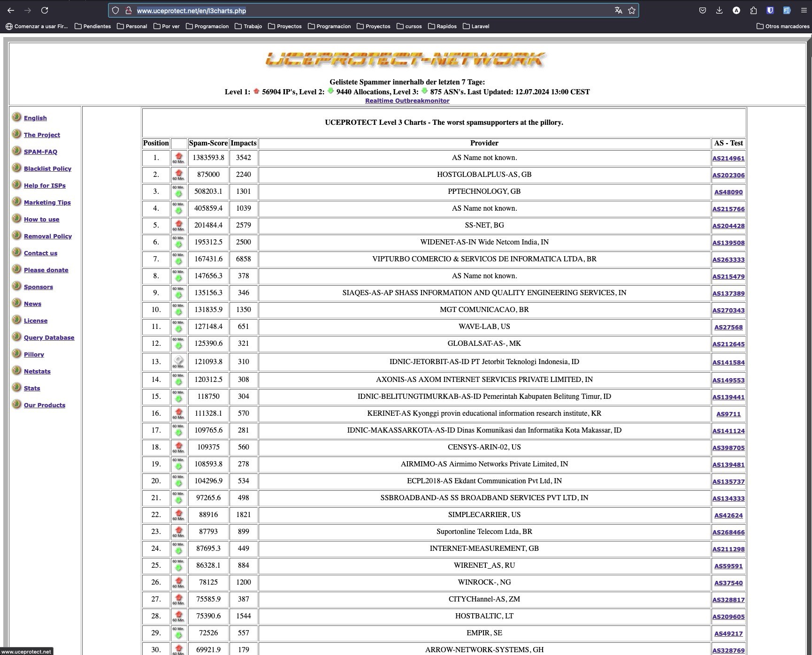Click the URL address bar field
Screen dimensions: 812x655
click(373, 10)
